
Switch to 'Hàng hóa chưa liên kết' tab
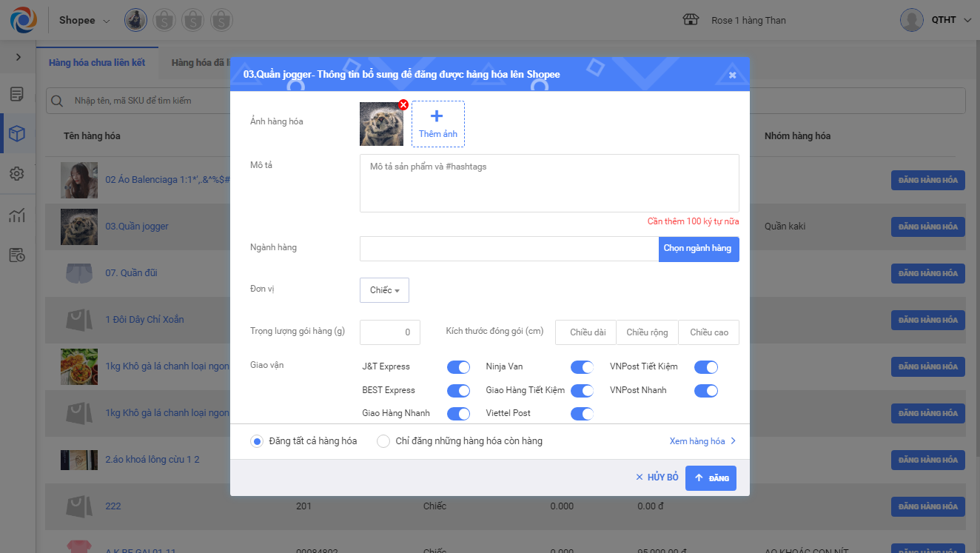click(x=97, y=63)
